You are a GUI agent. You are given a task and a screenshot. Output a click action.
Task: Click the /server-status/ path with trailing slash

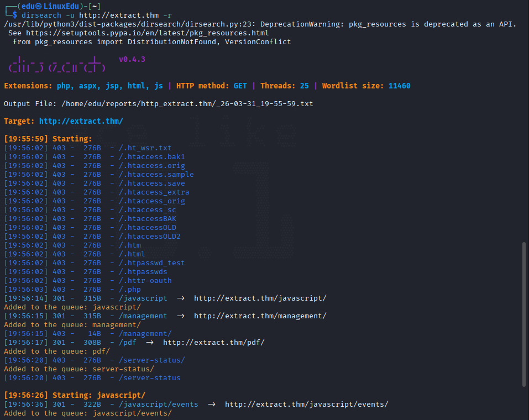click(x=152, y=360)
